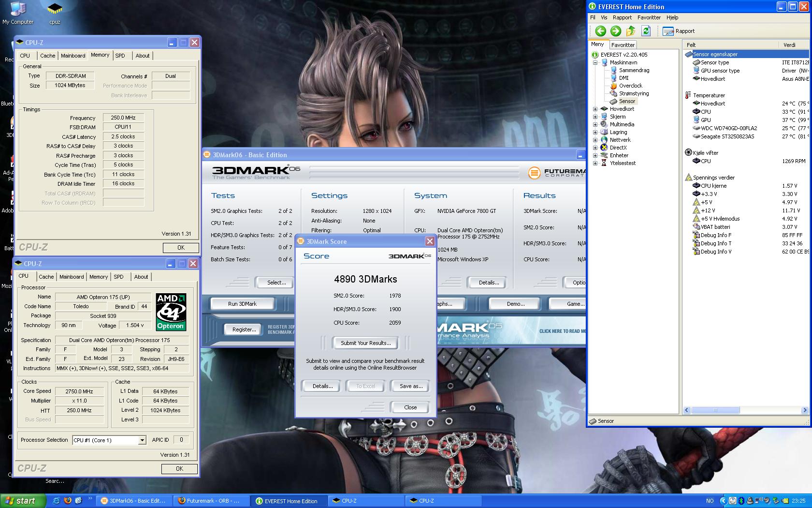Expand the Skjerm tree node
Image resolution: width=812 pixels, height=508 pixels.
[595, 117]
